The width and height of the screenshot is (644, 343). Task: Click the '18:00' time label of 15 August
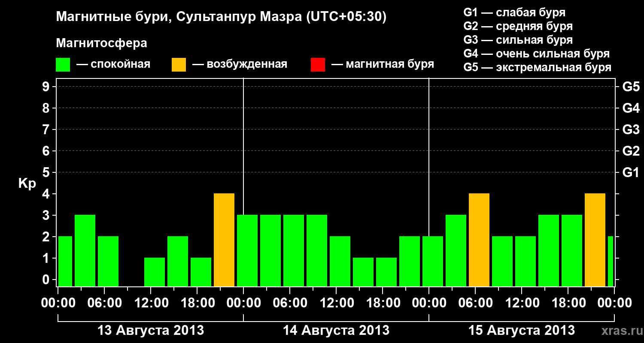point(568,303)
